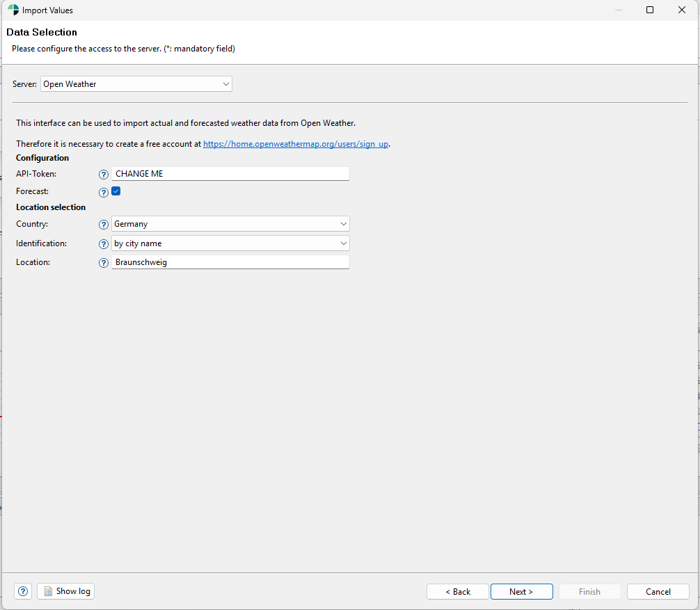Cancel the Import Values dialog

pyautogui.click(x=658, y=592)
